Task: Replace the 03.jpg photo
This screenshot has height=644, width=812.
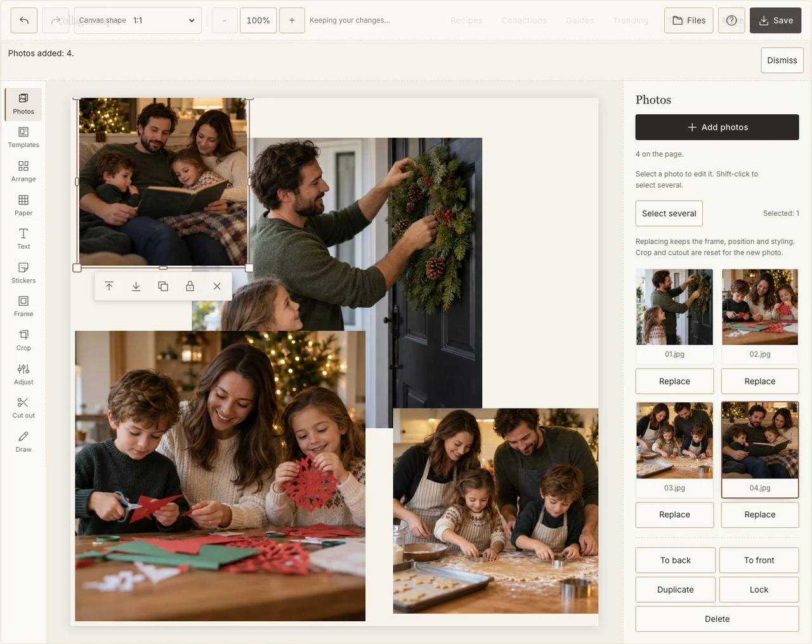Action: (674, 515)
